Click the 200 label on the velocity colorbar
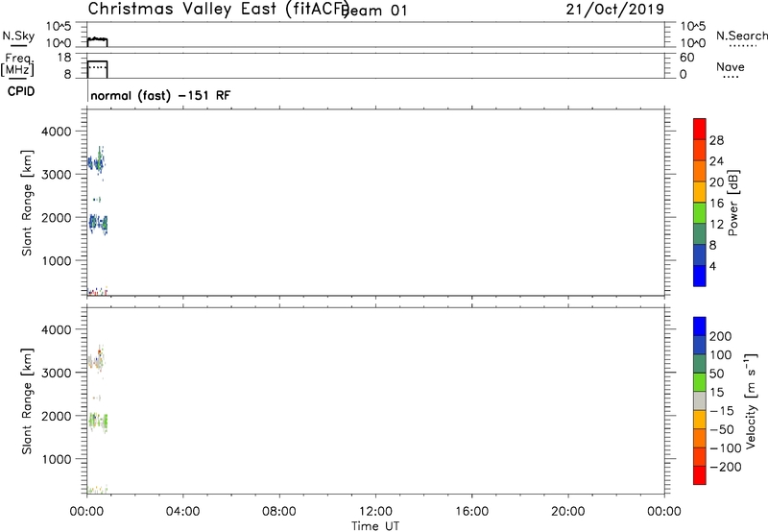The height and width of the screenshot is (532, 768). click(721, 336)
